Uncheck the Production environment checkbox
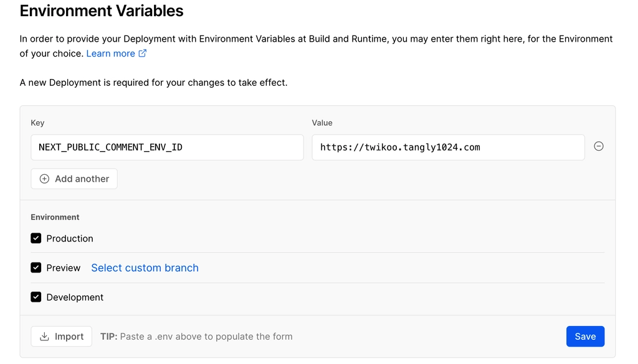638x364 pixels. point(36,238)
